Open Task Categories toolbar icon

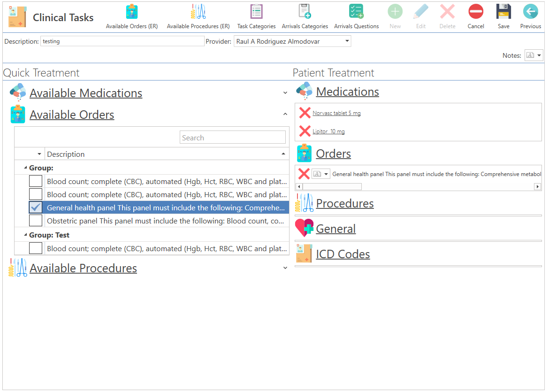256,12
